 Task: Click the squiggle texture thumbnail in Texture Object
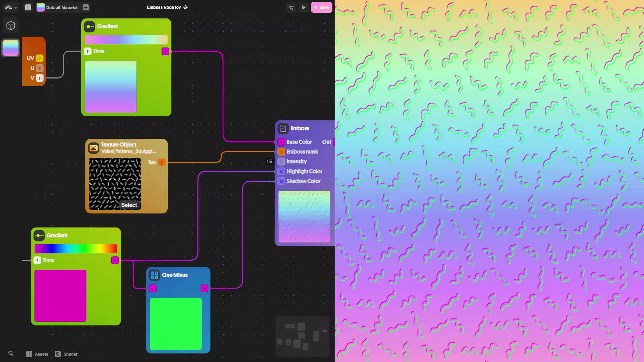tap(115, 184)
